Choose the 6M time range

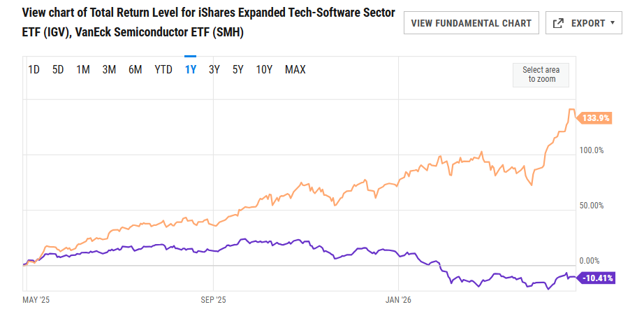tap(135, 69)
